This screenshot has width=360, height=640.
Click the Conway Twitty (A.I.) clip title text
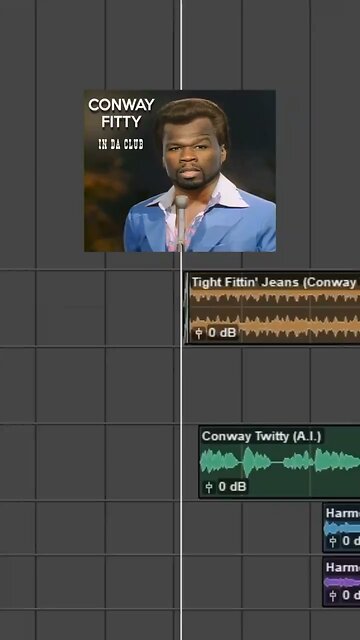click(261, 436)
